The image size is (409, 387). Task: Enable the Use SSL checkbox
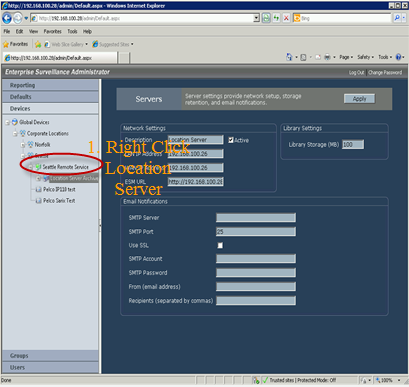tap(220, 245)
